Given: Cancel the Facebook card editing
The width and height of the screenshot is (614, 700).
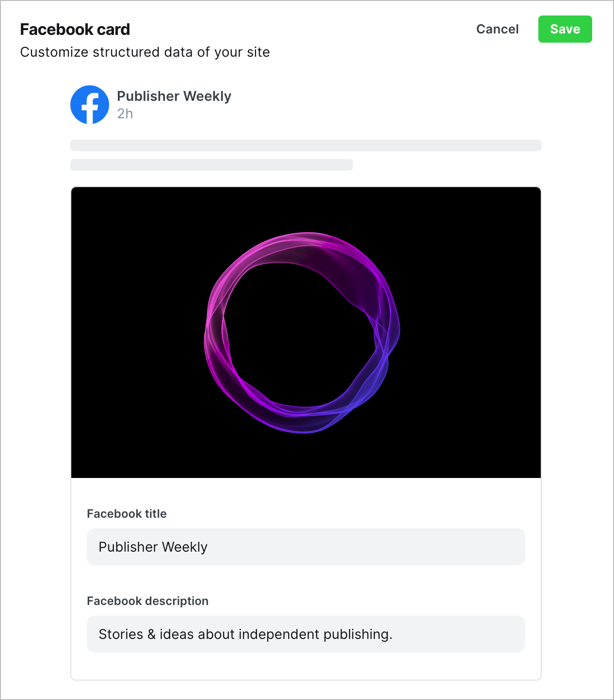Looking at the screenshot, I should (x=497, y=29).
